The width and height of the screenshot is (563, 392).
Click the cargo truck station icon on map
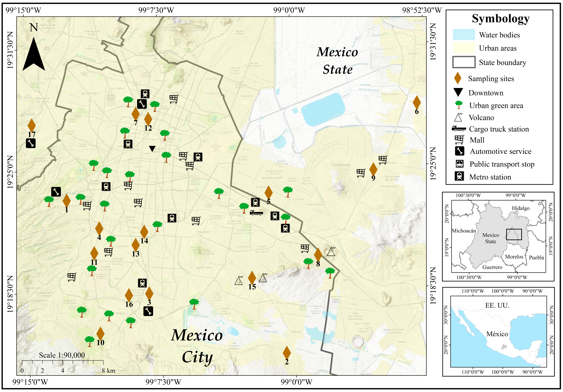point(256,213)
